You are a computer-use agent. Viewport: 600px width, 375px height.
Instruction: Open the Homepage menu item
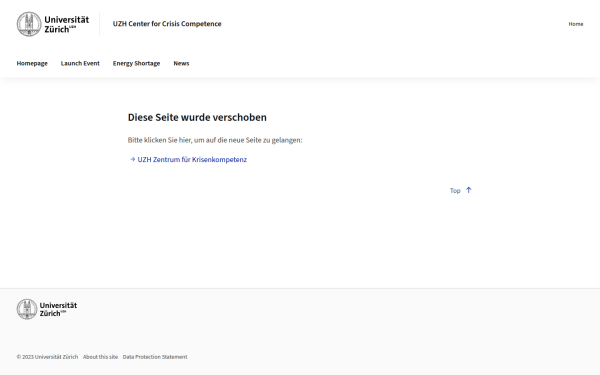(x=32, y=64)
